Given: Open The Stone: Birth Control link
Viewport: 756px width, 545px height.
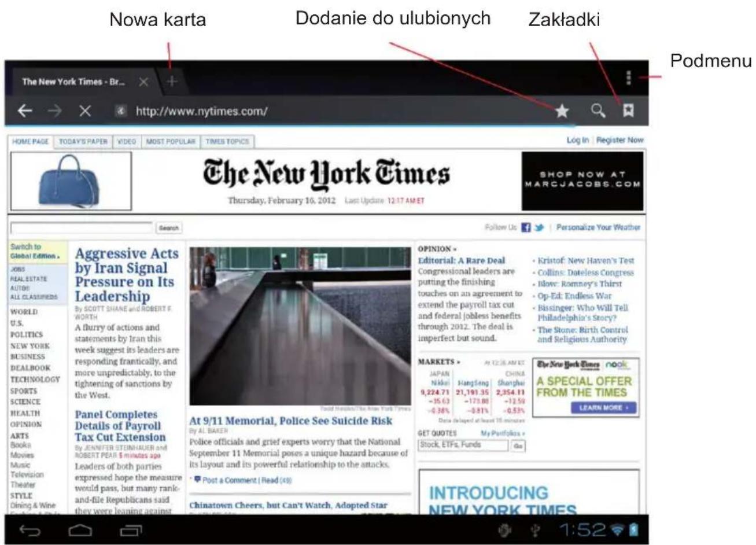Looking at the screenshot, I should 582,334.
